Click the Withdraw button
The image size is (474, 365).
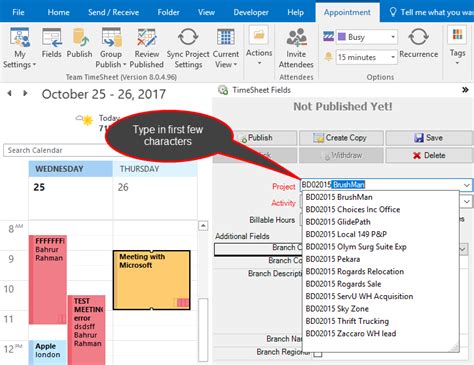[x=341, y=155]
